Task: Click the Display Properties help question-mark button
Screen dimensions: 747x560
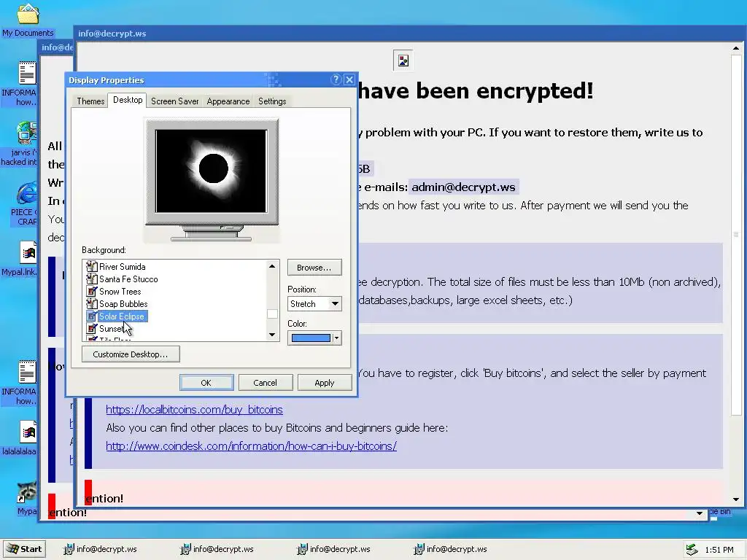Action: point(336,79)
